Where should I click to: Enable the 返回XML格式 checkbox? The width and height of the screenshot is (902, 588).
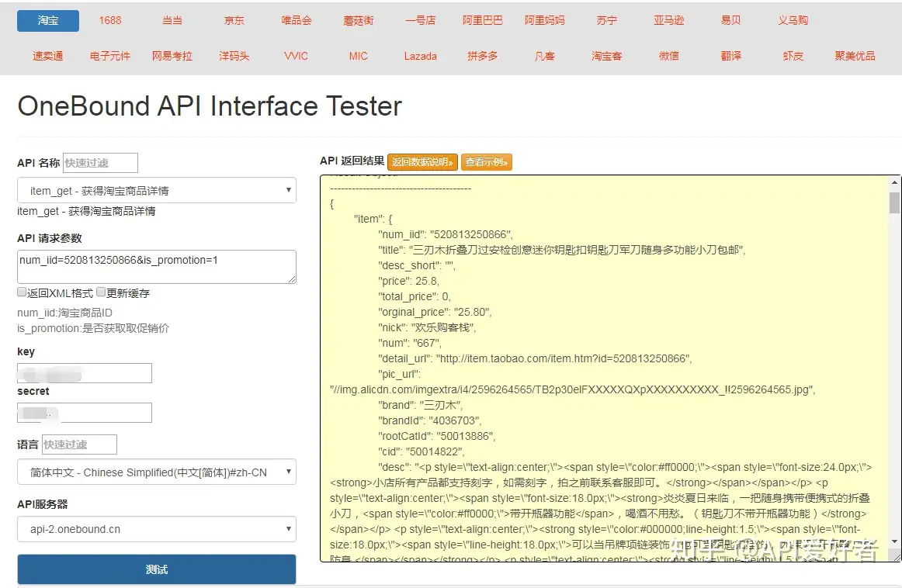[x=22, y=292]
